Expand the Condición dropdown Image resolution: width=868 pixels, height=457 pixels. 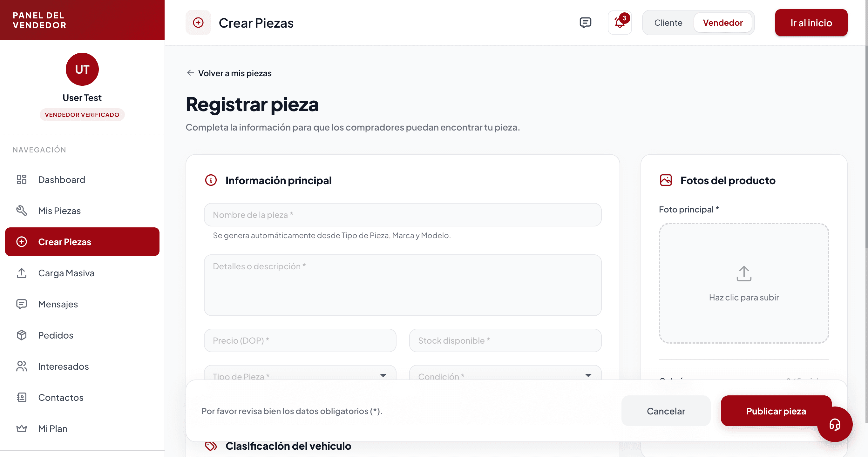pyautogui.click(x=505, y=373)
